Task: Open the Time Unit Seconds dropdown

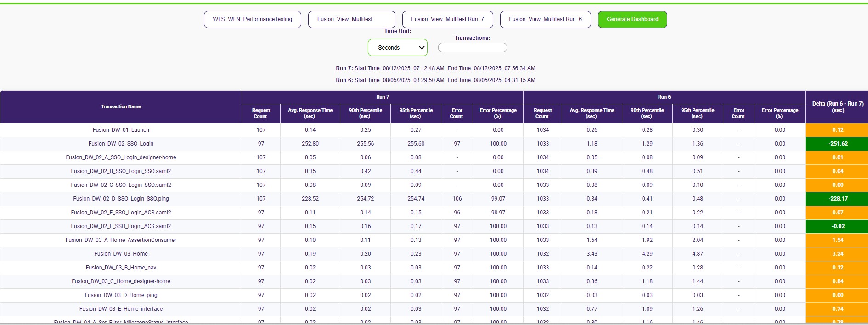Action: [397, 48]
